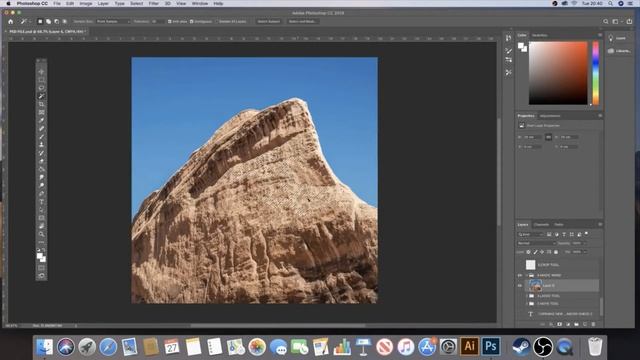This screenshot has width=640, height=360.
Task: Select the Clone Stamp tool
Action: coord(41,144)
